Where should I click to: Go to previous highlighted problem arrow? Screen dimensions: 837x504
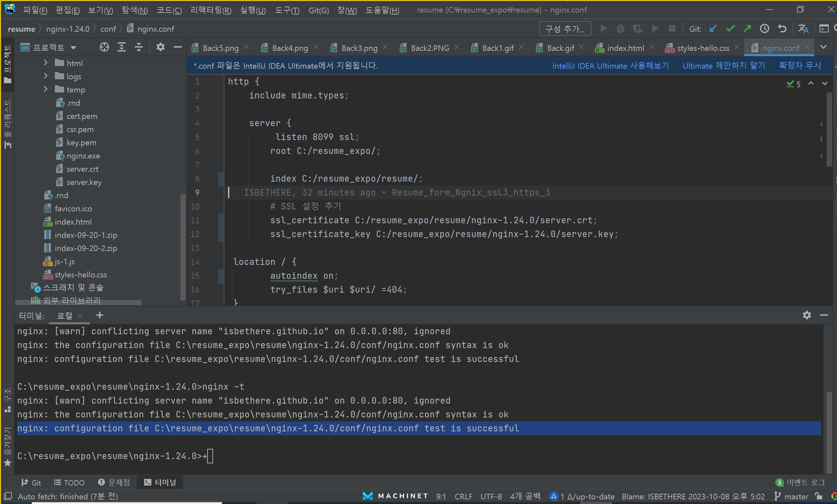coord(811,84)
